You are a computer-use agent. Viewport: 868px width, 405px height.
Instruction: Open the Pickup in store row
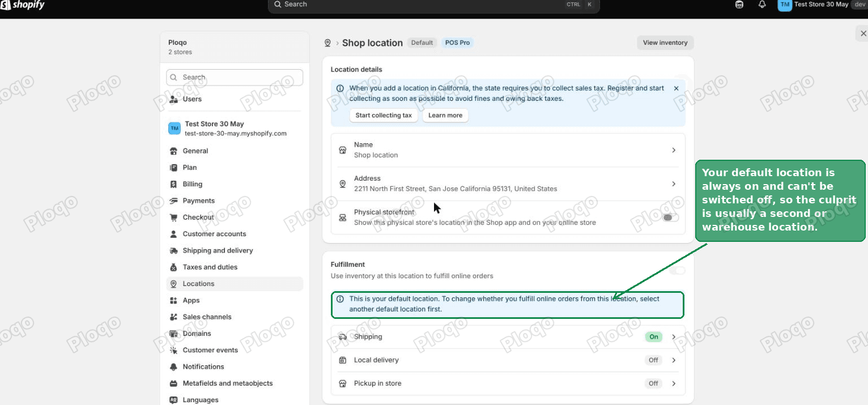pyautogui.click(x=508, y=383)
